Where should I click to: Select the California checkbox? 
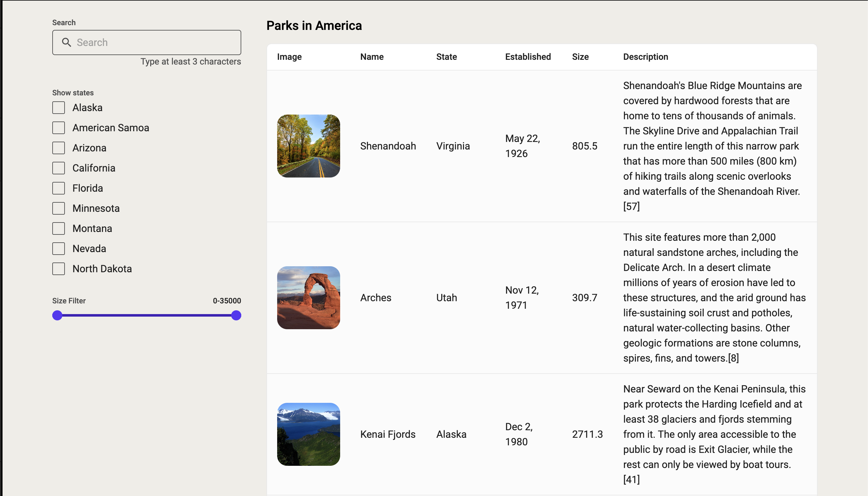point(59,168)
